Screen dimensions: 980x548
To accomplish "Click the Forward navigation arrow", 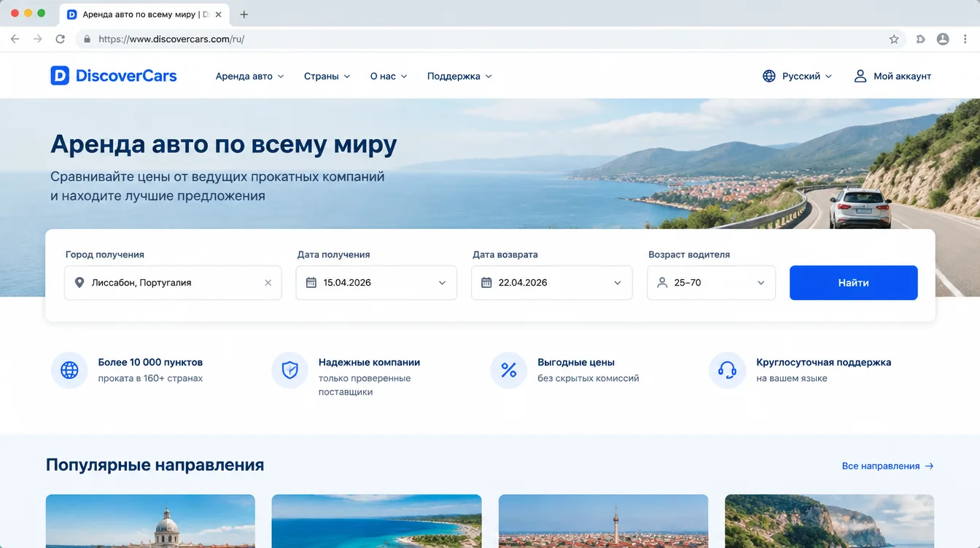I will tap(38, 39).
